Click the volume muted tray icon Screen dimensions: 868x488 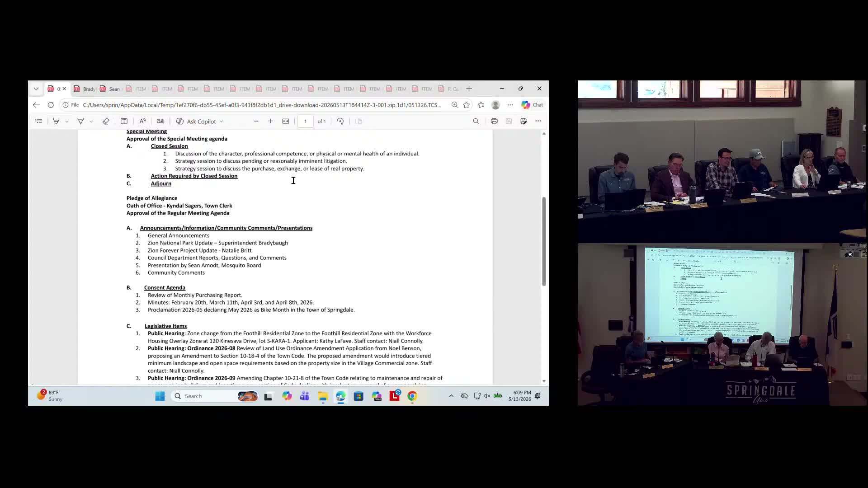(487, 396)
